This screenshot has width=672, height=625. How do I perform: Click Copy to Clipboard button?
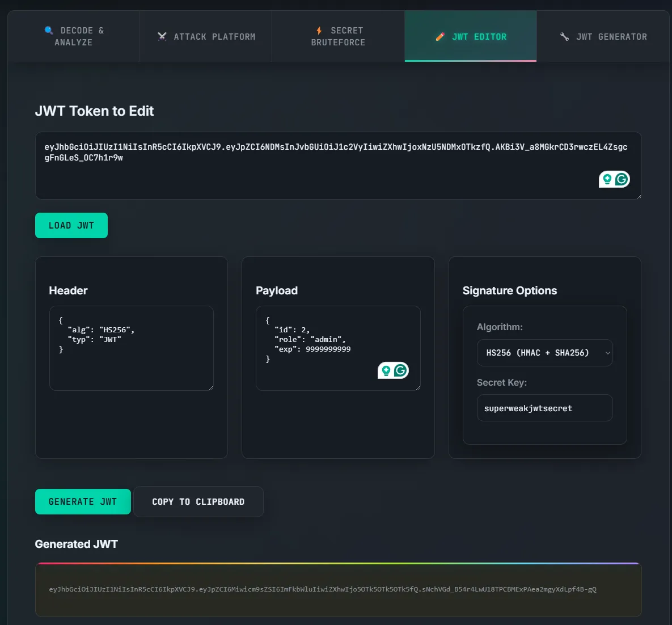tap(198, 502)
